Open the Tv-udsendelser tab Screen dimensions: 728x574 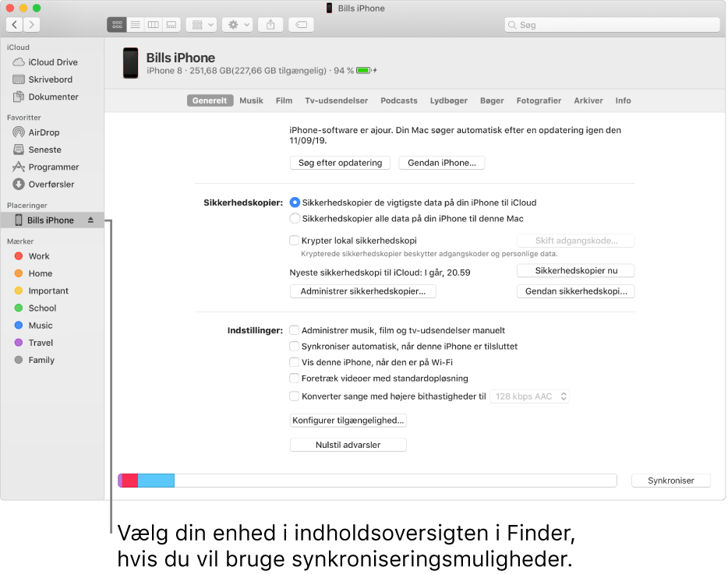337,100
